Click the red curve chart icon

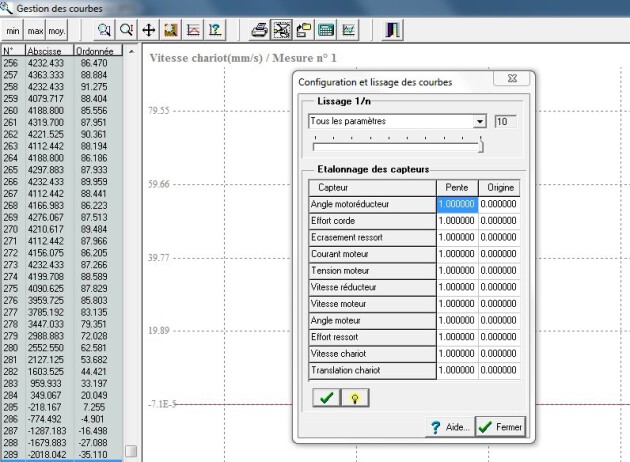(x=193, y=30)
